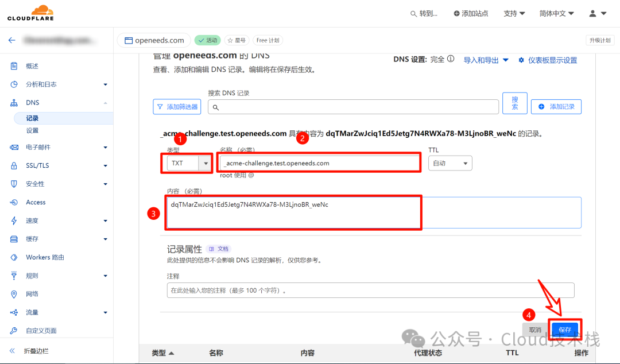620x364 pixels.
Task: Click the DNS network icon in sidebar
Action: [14, 102]
